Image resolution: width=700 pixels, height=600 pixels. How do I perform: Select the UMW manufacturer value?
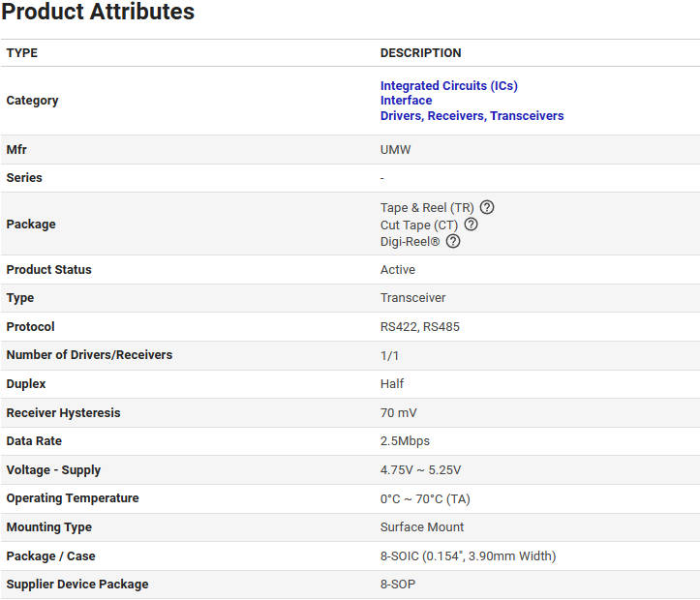[395, 150]
